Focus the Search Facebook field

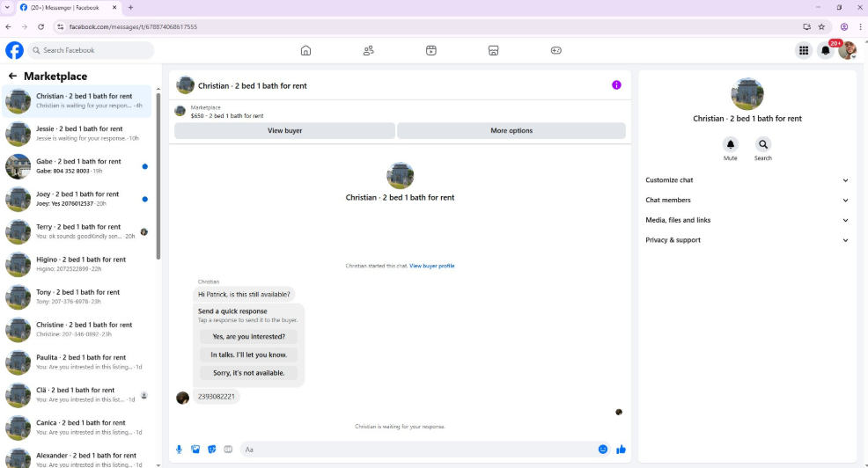91,50
